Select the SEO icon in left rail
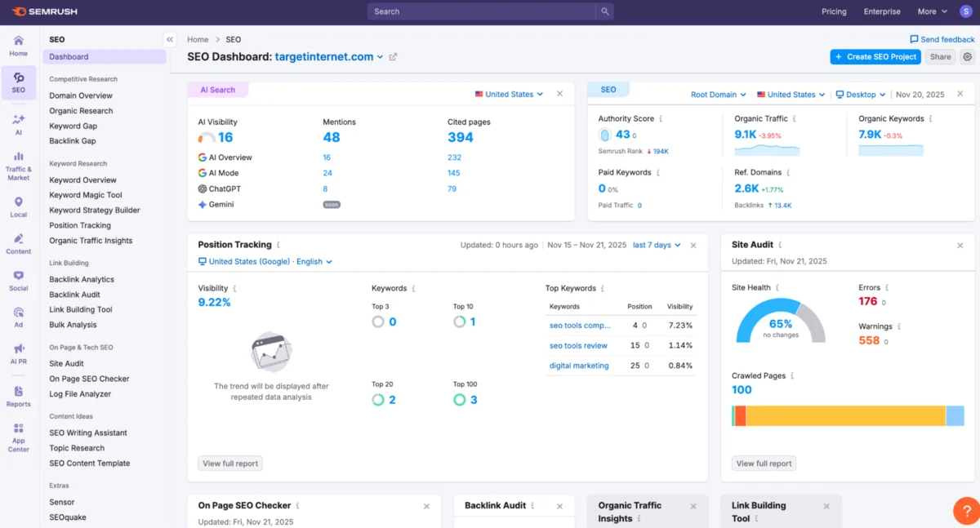 click(x=18, y=82)
